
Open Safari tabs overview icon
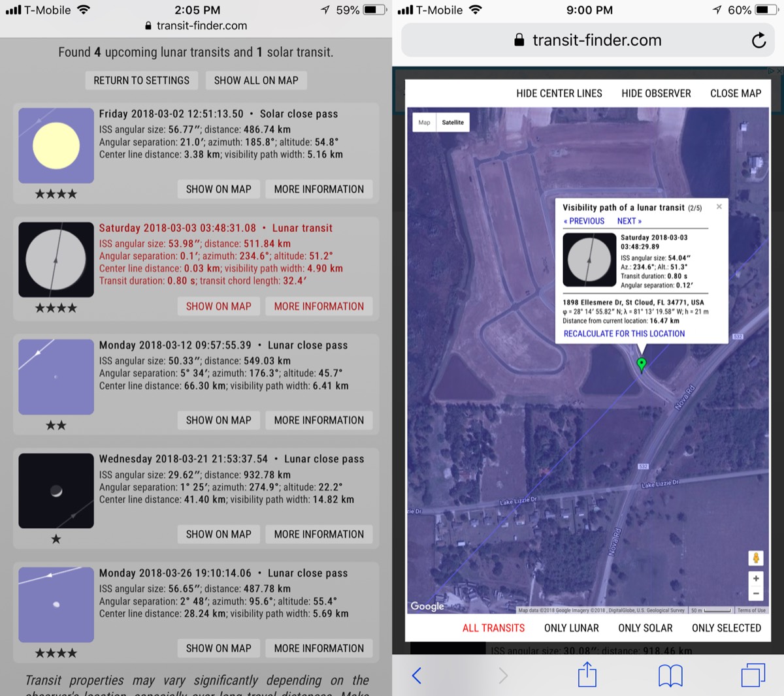coord(753,675)
